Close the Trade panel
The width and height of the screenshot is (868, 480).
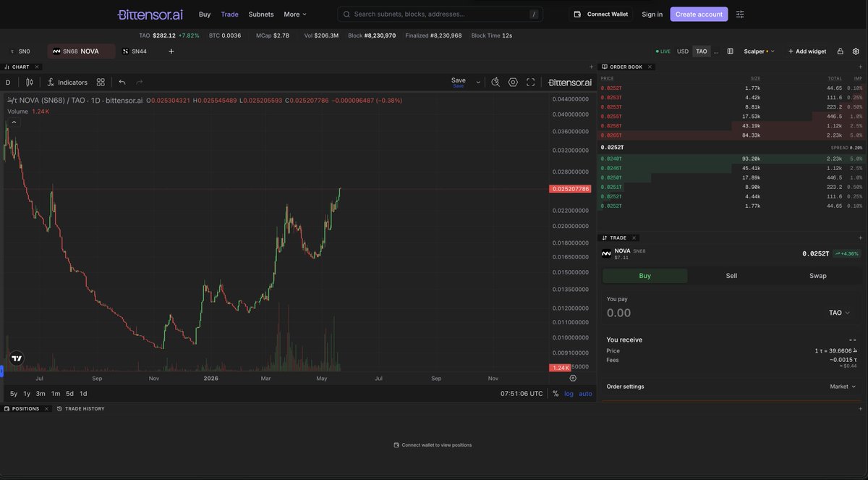634,237
